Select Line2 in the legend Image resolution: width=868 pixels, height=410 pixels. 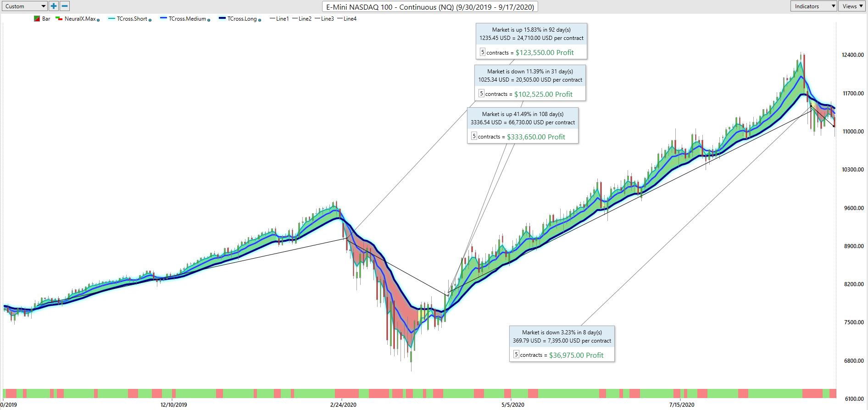[x=302, y=19]
